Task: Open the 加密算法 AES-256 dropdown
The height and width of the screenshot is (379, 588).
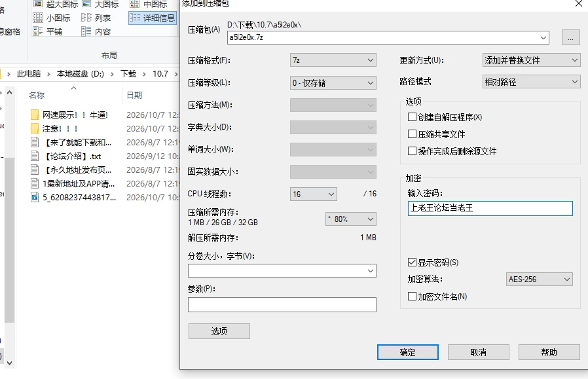Action: pos(540,279)
